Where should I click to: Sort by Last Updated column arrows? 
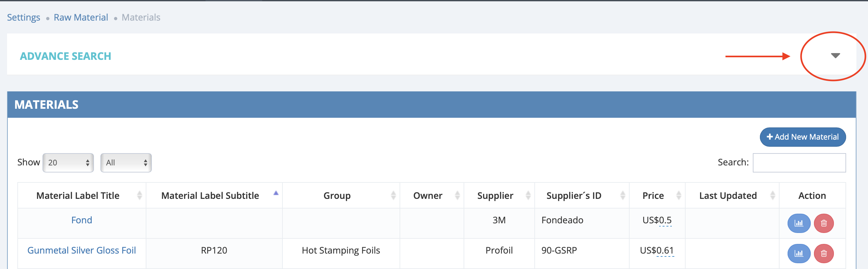773,195
